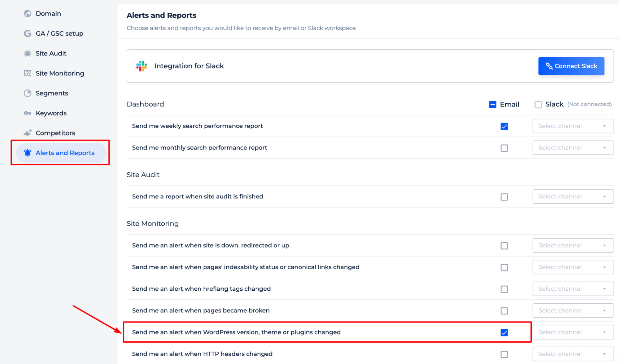
Task: Click the Integration for Slack label
Action: pos(189,66)
